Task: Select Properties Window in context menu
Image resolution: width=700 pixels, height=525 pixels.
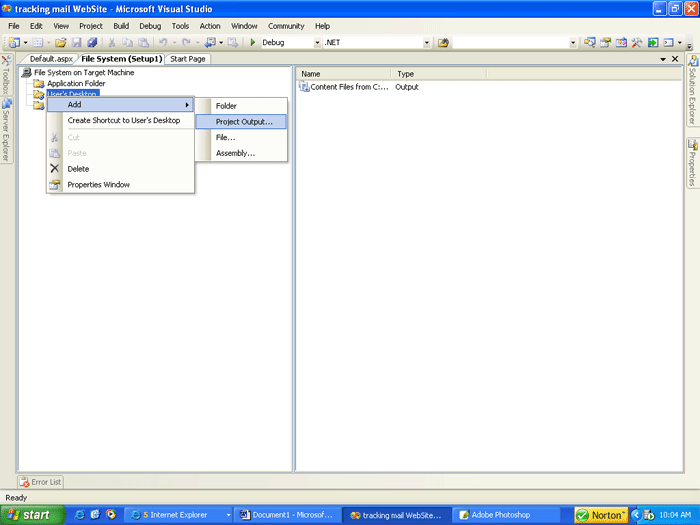Action: pos(120,185)
